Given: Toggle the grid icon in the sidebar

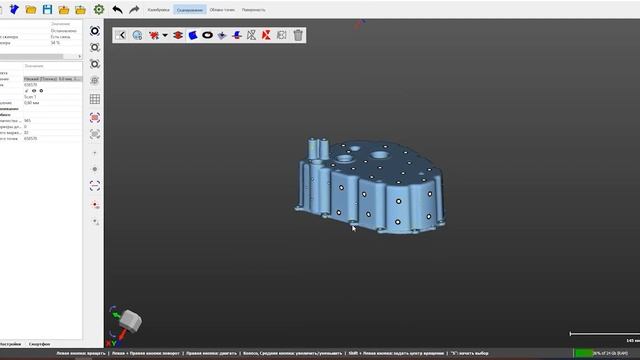Looking at the screenshot, I should click(x=95, y=99).
